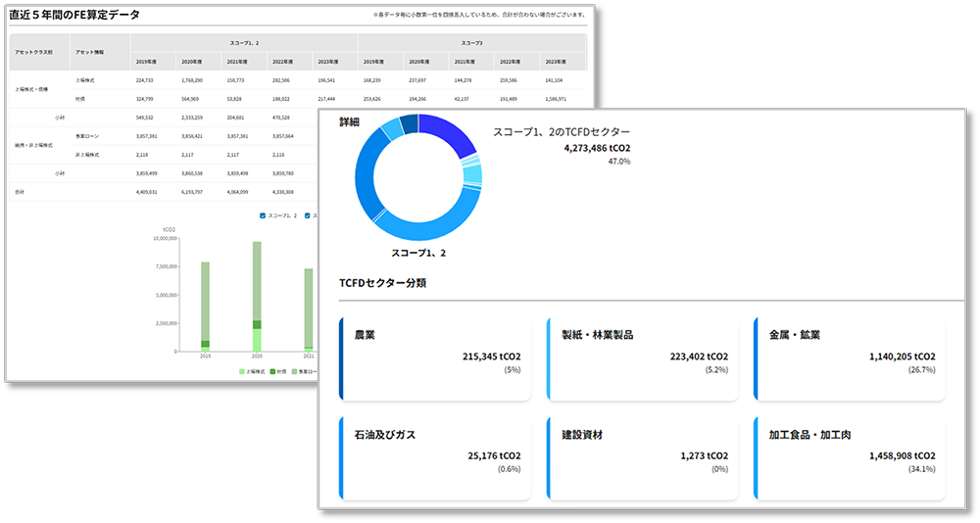Click the indigo segment of the donut chart
The height and width of the screenshot is (523, 980).
point(452,134)
